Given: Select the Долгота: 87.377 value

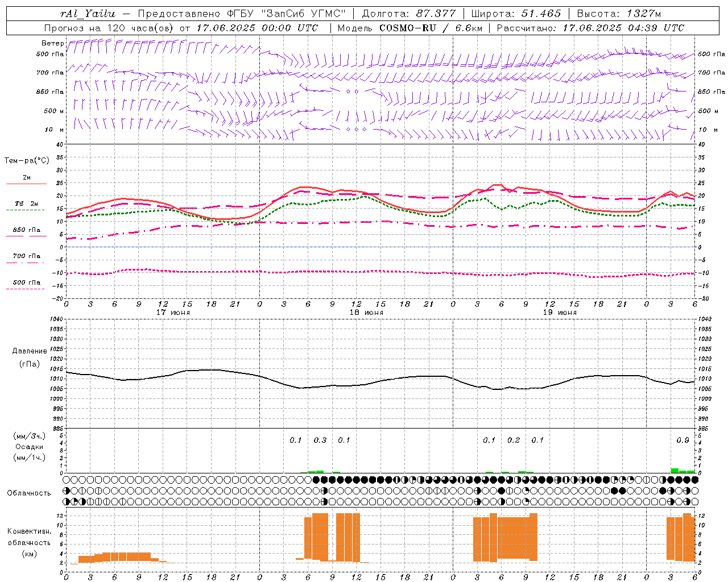Looking at the screenshot, I should [408, 14].
